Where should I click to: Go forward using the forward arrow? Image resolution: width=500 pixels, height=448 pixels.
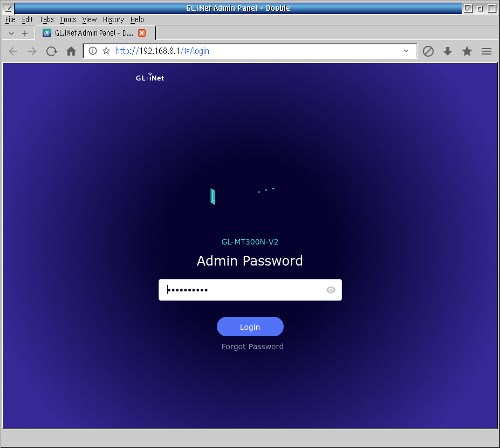[32, 51]
